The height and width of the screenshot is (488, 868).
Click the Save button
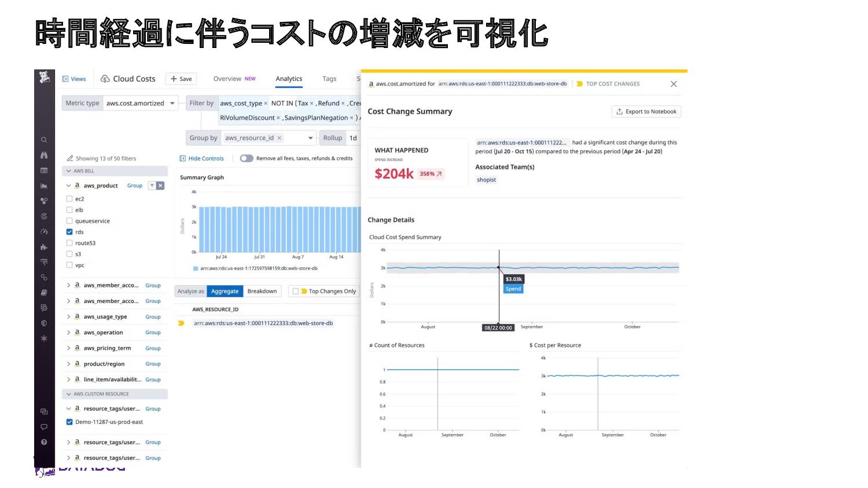coord(181,79)
